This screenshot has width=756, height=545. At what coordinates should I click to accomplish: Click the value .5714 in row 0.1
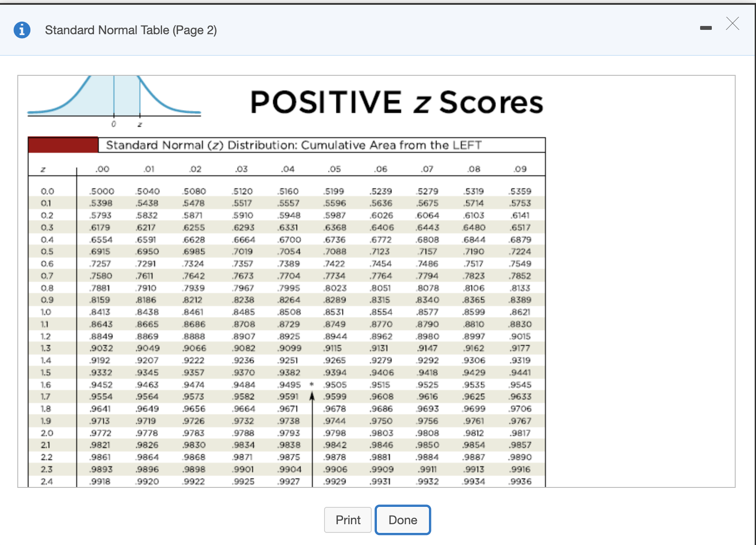tap(474, 203)
